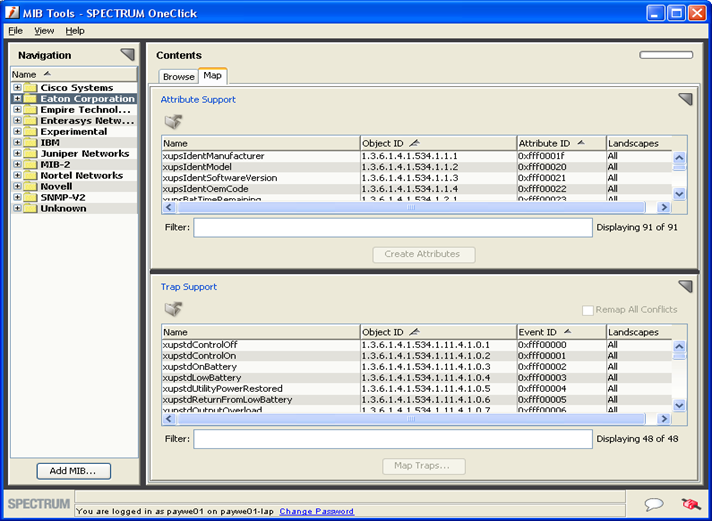Expand the Cisco Systems tree node
The height and width of the screenshot is (521, 712).
click(17, 88)
